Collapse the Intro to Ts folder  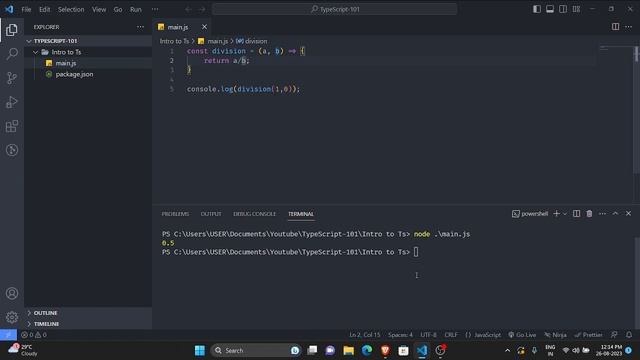88,52
